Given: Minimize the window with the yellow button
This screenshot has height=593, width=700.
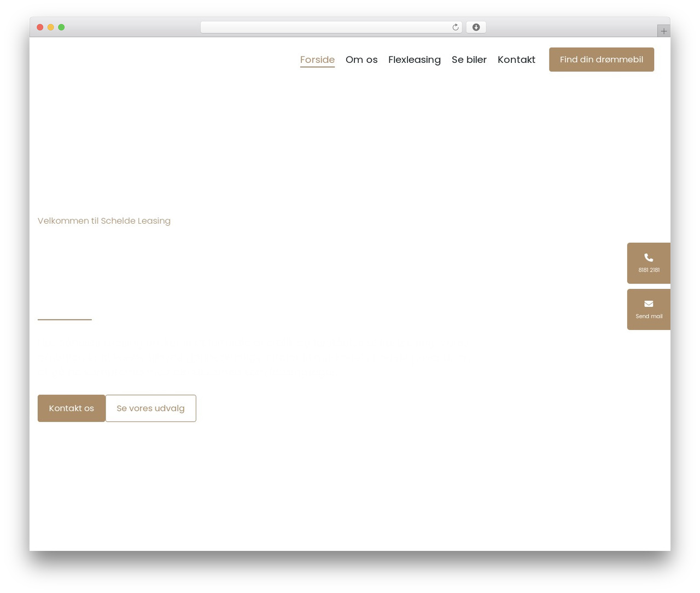Looking at the screenshot, I should point(51,27).
